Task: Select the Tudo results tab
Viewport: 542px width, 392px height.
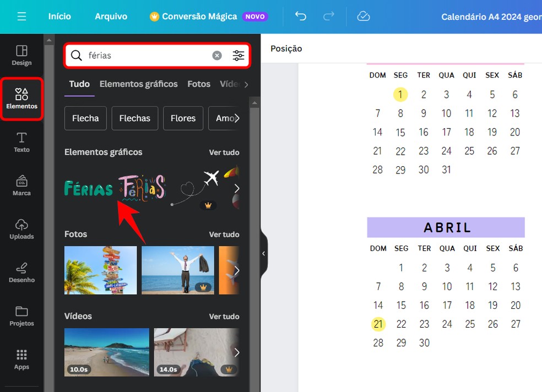Action: tap(79, 84)
